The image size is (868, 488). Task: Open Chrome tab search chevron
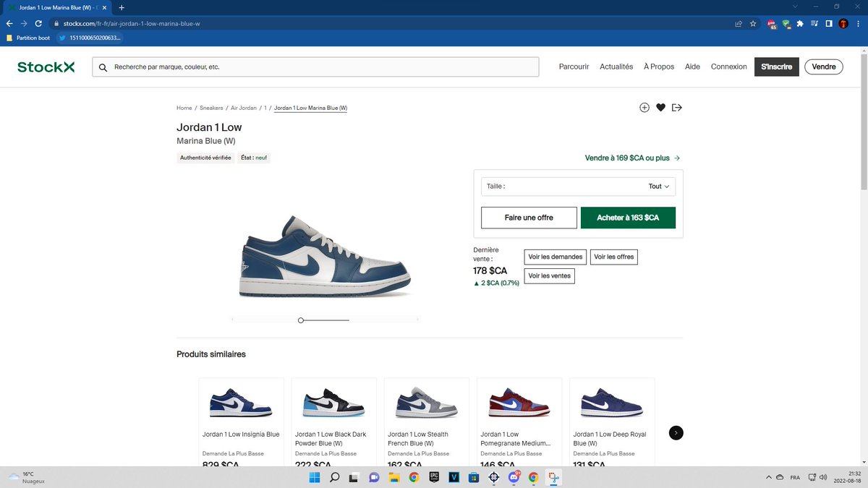click(796, 7)
